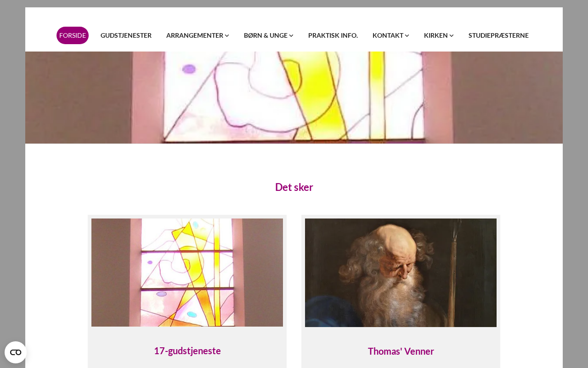The width and height of the screenshot is (588, 368).
Task: Select the FORSIDE menu item
Action: click(x=73, y=35)
